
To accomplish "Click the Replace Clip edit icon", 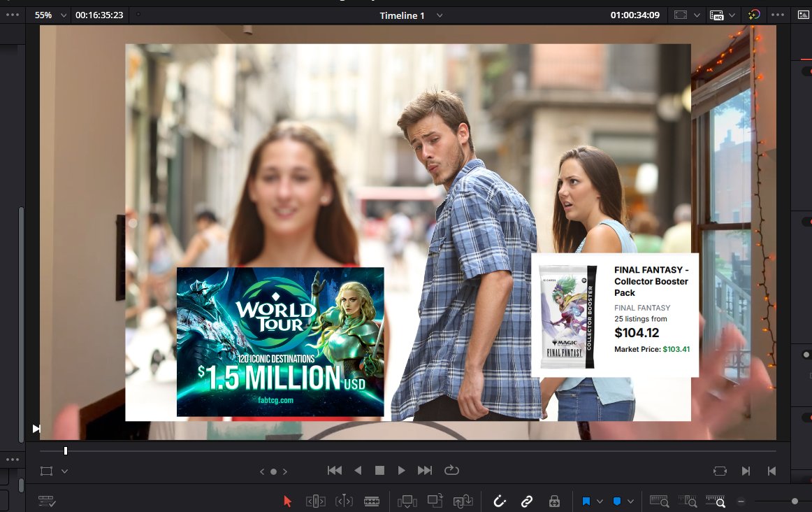I will pyautogui.click(x=463, y=501).
